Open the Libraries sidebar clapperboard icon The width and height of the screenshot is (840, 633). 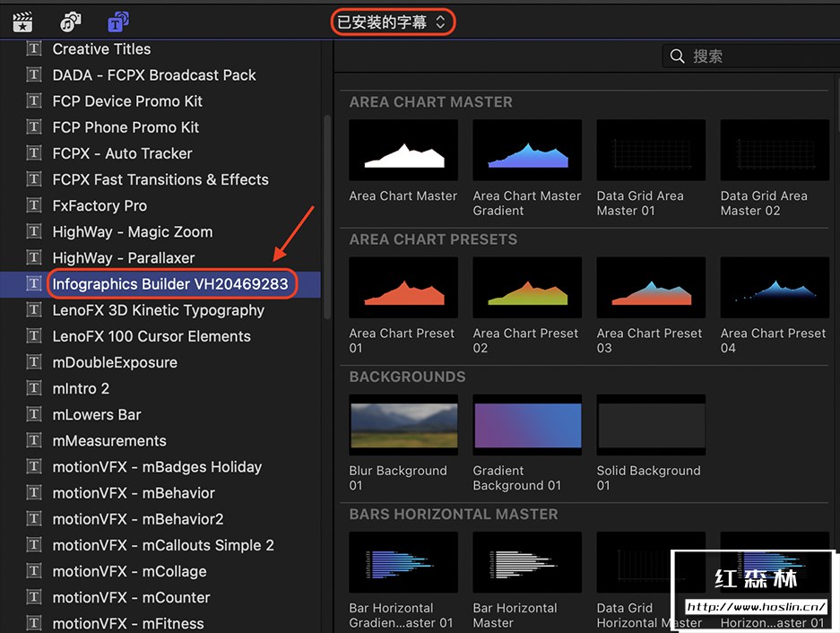22,22
